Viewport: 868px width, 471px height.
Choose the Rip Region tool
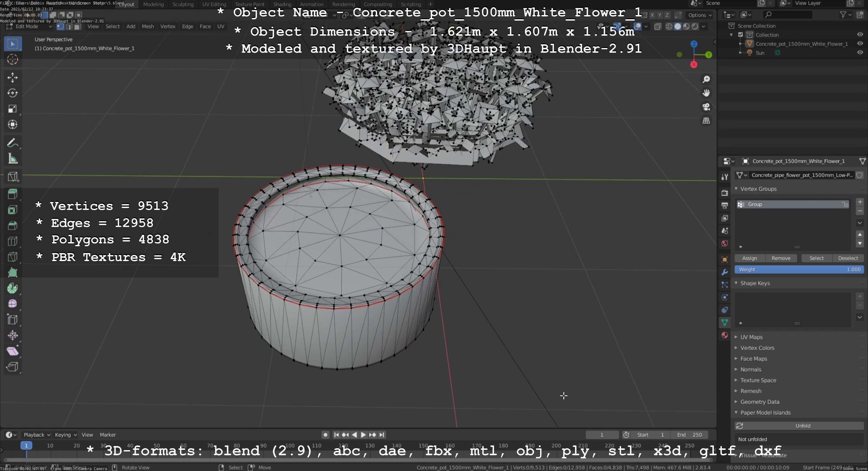click(12, 367)
